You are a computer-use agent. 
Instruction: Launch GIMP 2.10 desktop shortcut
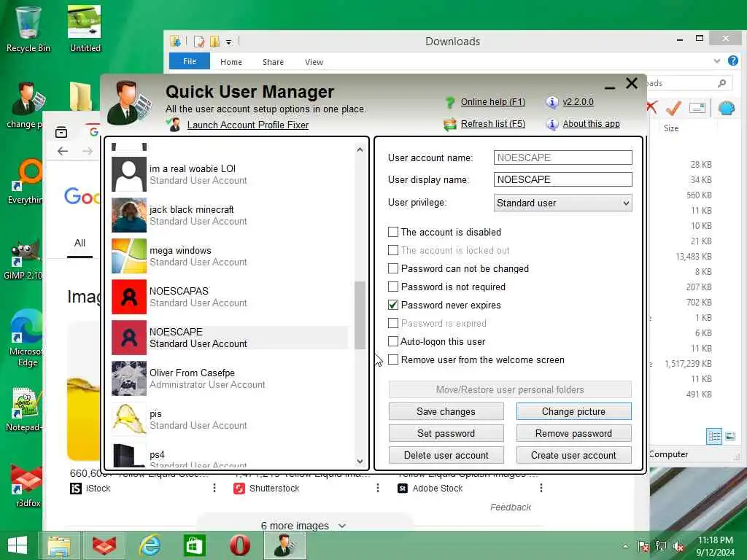23,260
